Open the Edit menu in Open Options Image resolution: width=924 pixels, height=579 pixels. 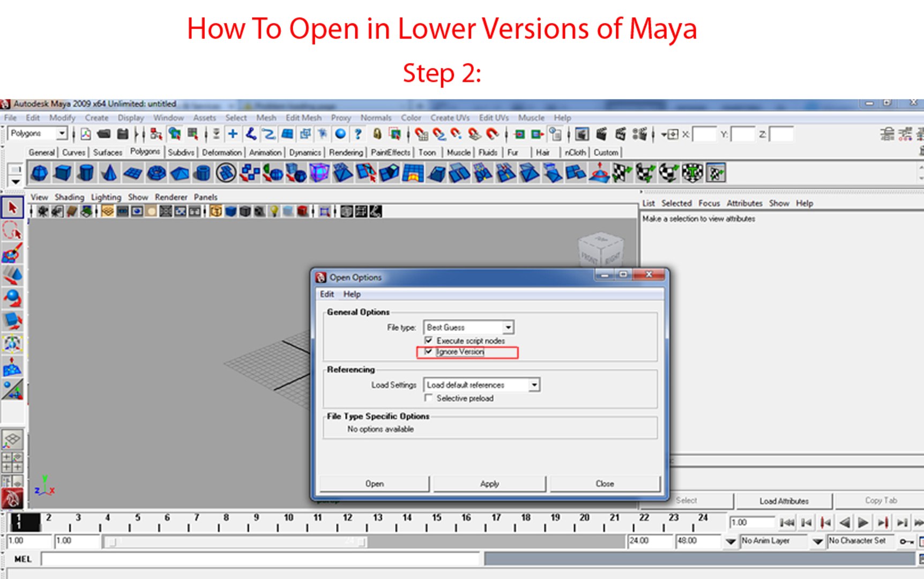(327, 294)
